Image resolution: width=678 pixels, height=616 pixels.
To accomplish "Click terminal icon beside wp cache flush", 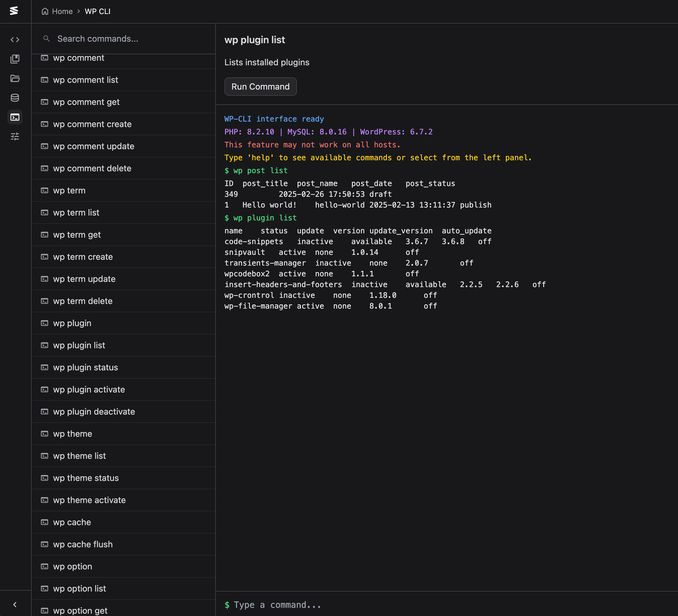I will point(45,544).
